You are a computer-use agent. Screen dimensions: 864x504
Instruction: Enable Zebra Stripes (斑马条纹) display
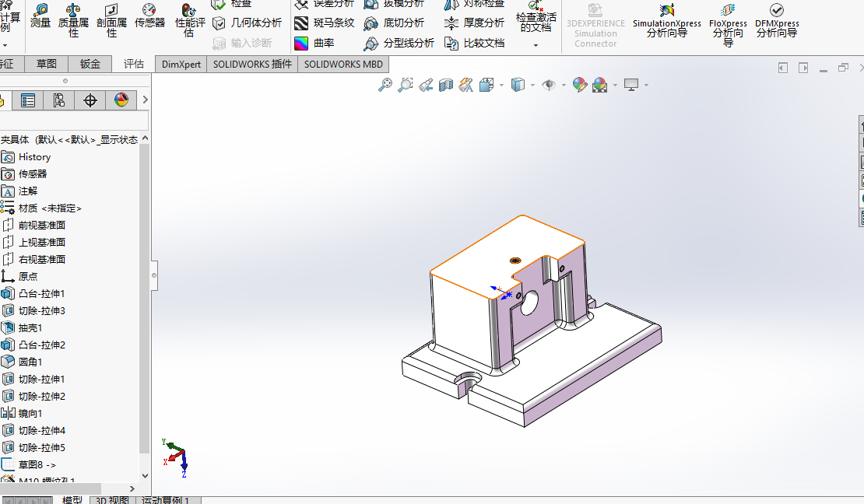(x=324, y=23)
